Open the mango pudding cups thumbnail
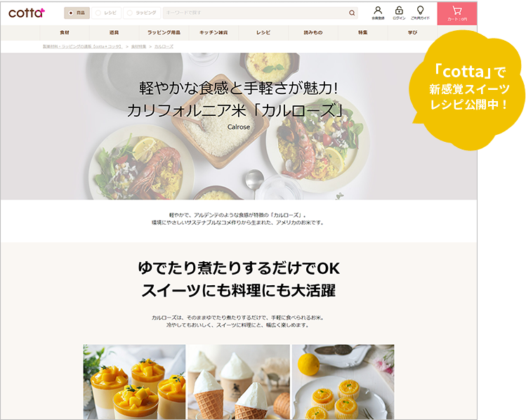526x420 pixels. tap(134, 382)
